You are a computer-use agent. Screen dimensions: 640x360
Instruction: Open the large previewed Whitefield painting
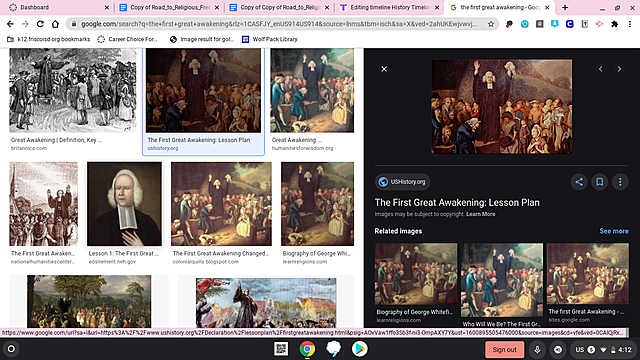pos(502,107)
